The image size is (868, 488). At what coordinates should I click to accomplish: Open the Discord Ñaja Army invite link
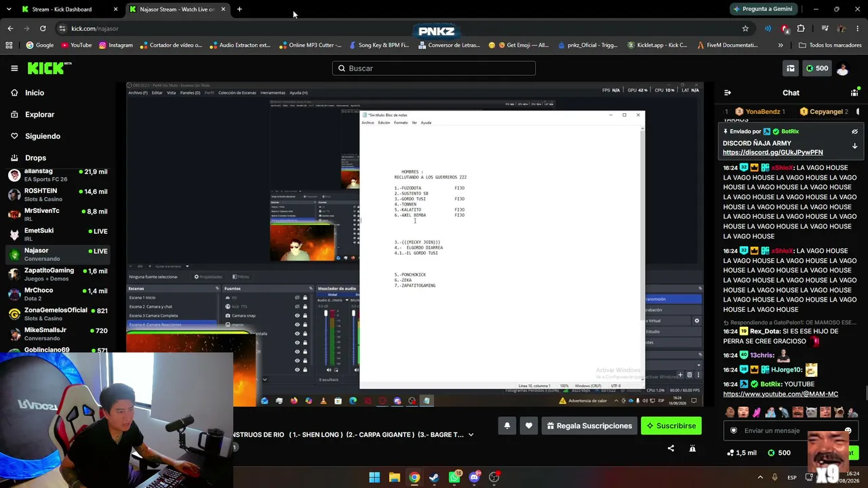772,152
